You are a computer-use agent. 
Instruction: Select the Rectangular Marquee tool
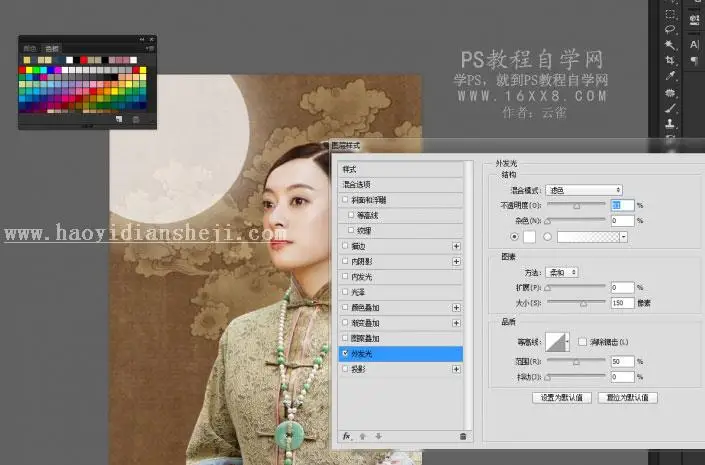point(670,14)
